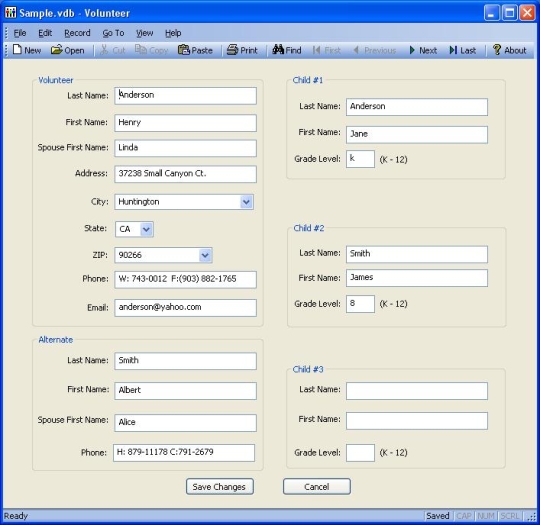
Task: Open the Edit menu
Action: click(45, 33)
